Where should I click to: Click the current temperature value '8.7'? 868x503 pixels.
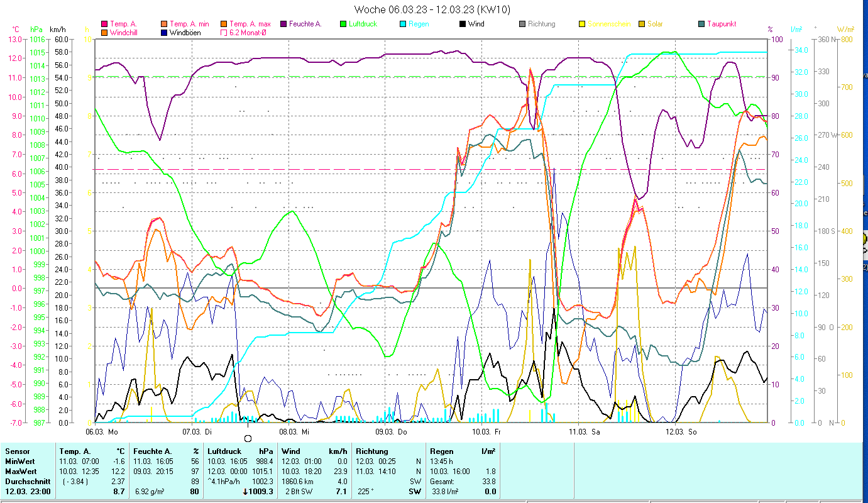pos(120,492)
